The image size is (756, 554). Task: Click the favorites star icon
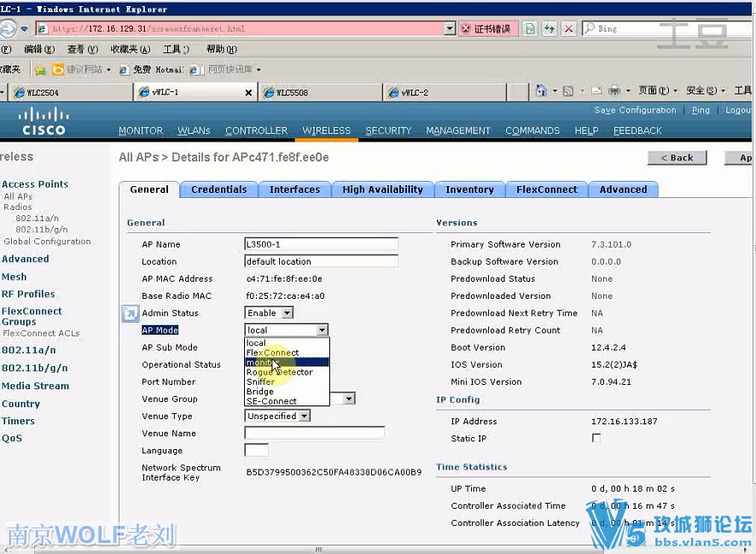coord(40,70)
